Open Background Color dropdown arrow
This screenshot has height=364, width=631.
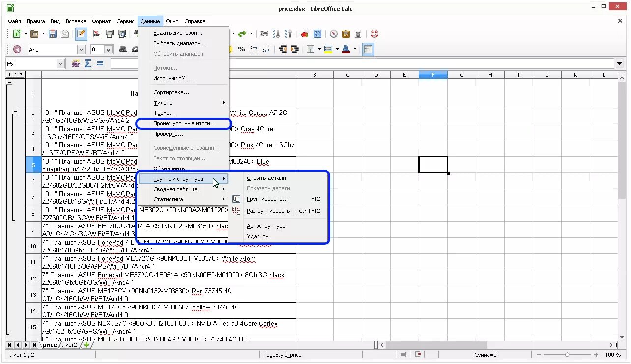(x=337, y=49)
